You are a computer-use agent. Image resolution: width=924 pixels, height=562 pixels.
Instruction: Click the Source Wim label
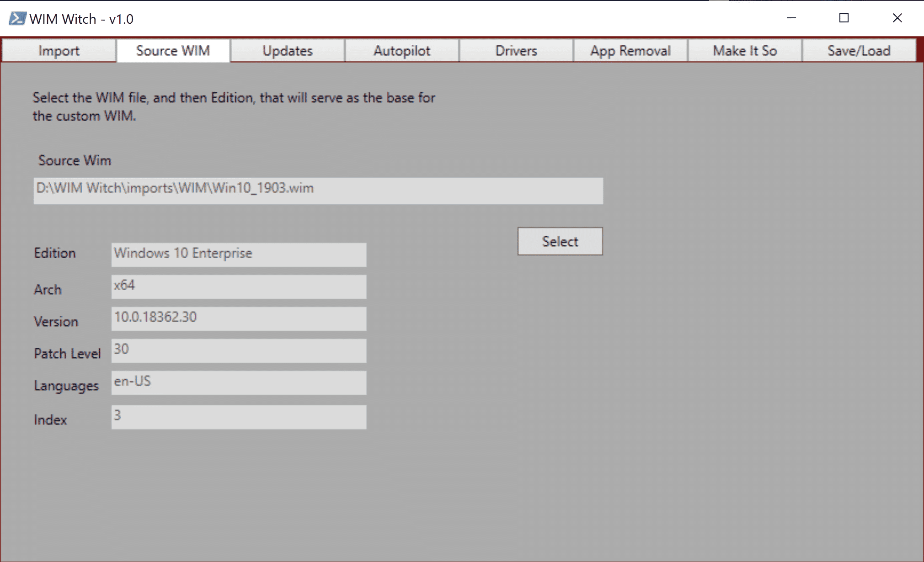75,160
